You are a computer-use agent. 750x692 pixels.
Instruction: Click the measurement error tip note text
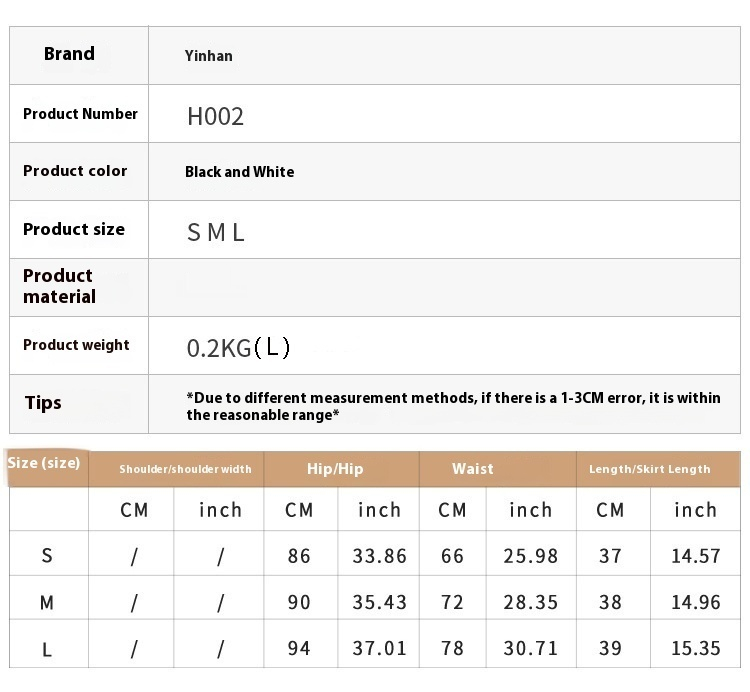pyautogui.click(x=453, y=405)
